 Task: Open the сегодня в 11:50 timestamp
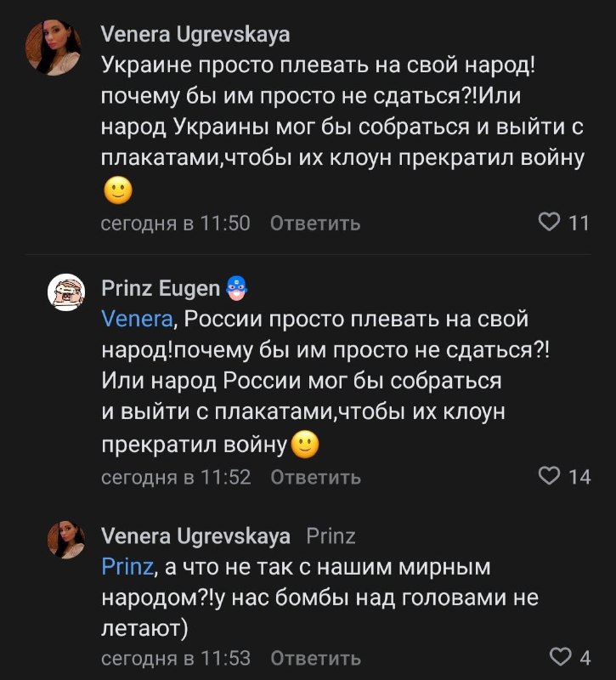click(x=176, y=224)
